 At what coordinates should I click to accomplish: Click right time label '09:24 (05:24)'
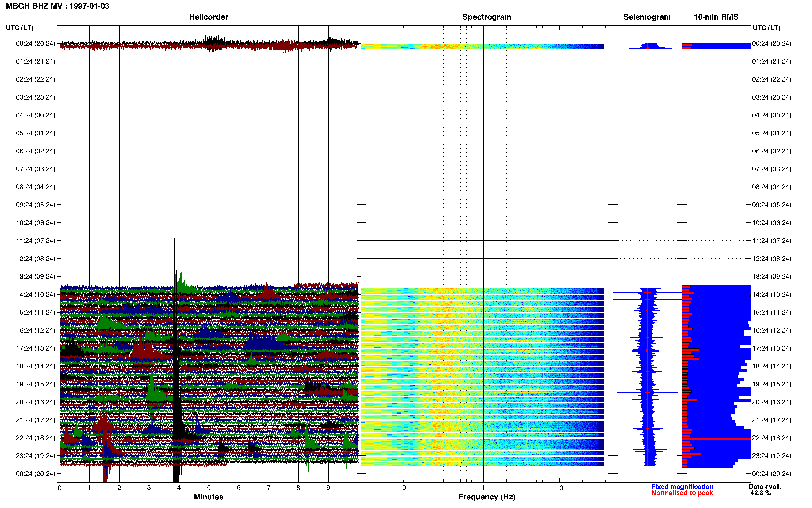click(772, 205)
